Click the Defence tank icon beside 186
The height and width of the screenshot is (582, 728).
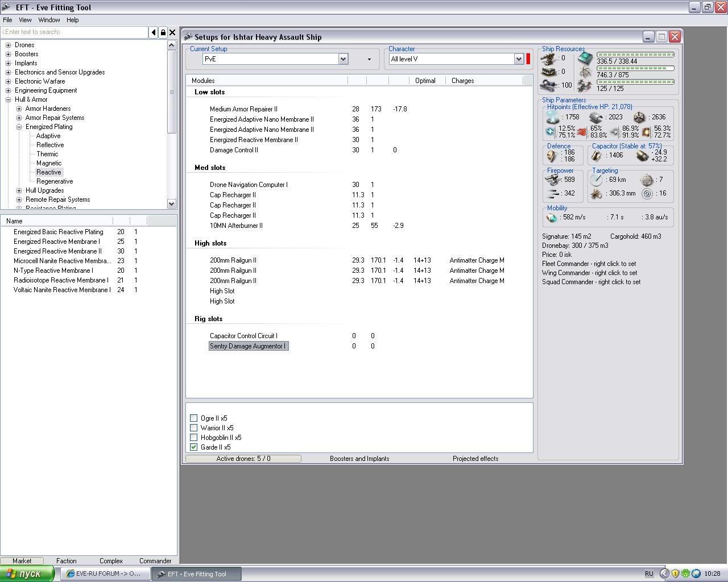552,155
